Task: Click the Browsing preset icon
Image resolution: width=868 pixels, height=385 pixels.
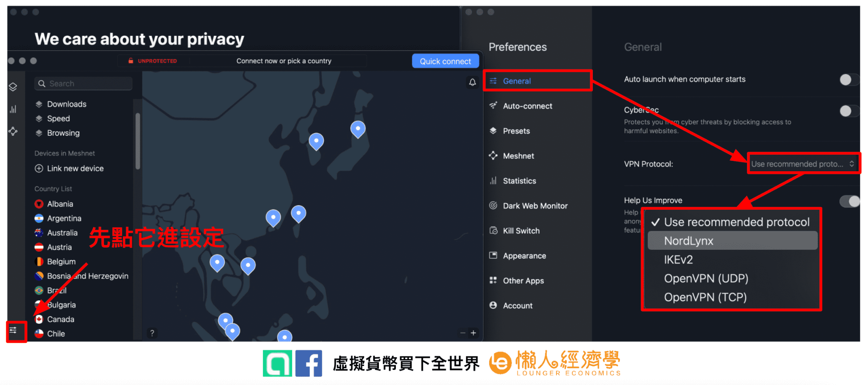Action: click(x=39, y=133)
